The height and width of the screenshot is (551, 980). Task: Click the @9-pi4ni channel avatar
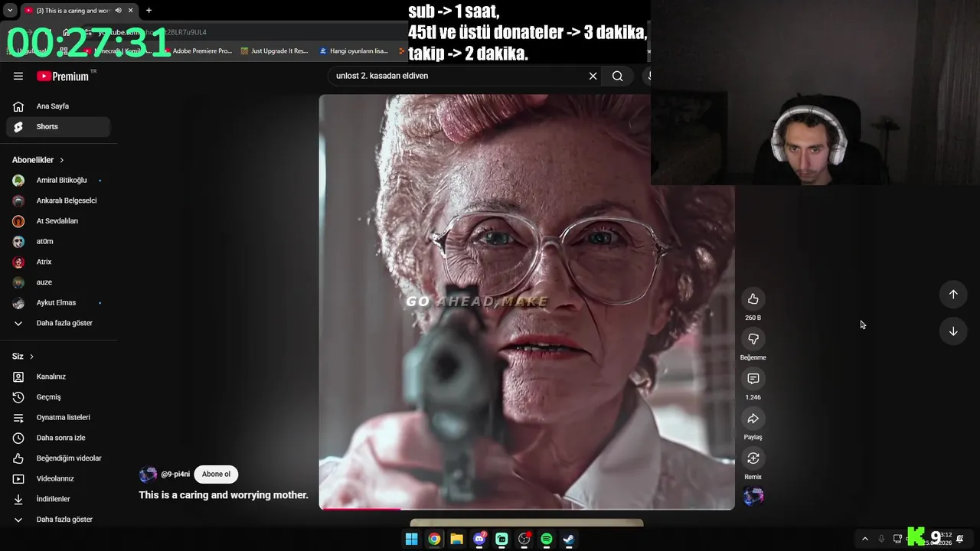point(148,474)
